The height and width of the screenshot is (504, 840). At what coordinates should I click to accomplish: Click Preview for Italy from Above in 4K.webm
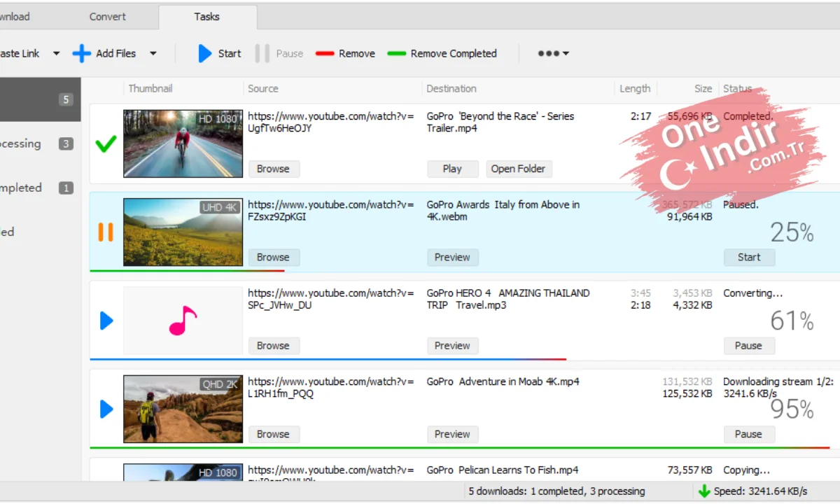tap(452, 257)
